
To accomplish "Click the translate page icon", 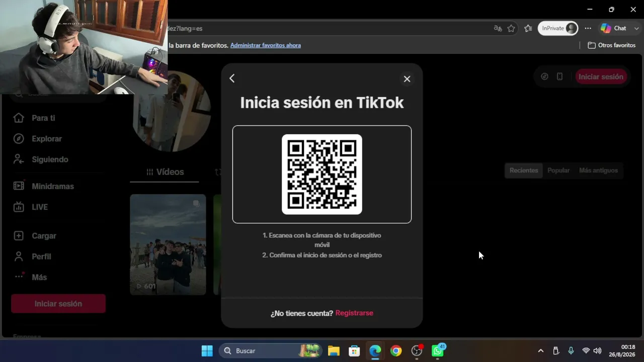I will (x=498, y=29).
